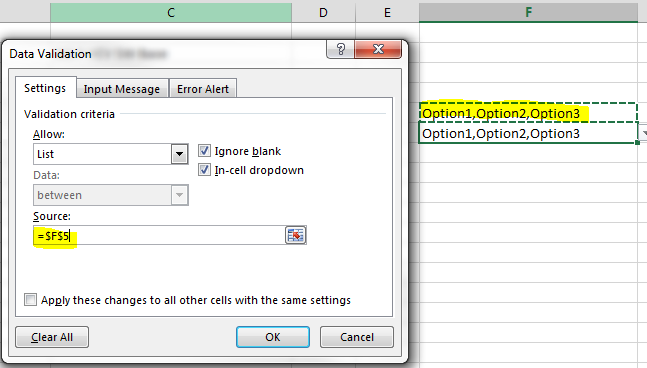Close the Data Validation dialog

tap(378, 50)
